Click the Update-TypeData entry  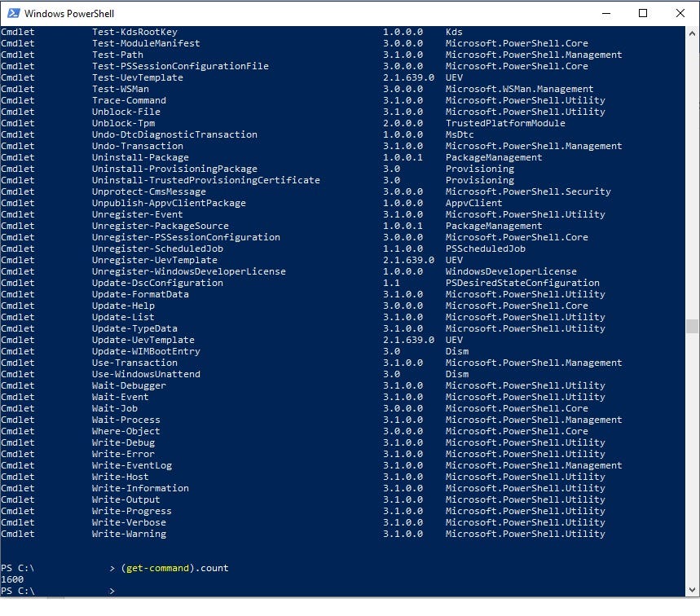point(134,328)
